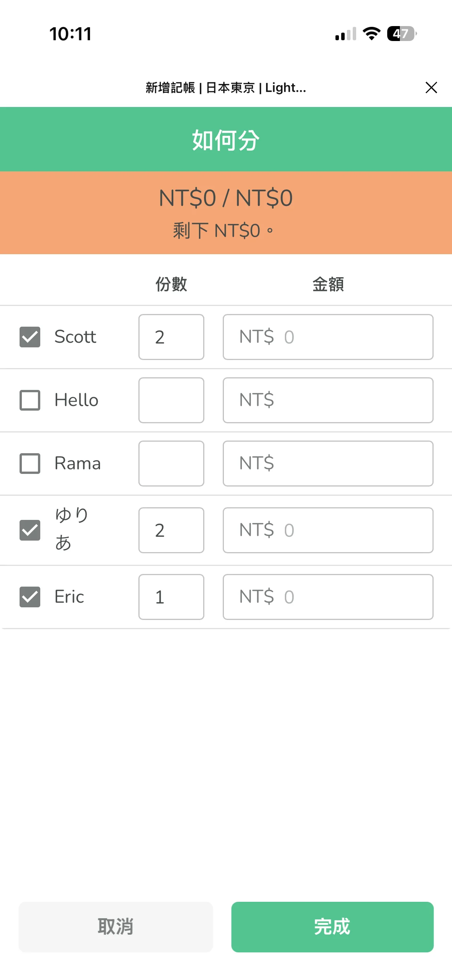Select Rama's share count input
This screenshot has height=980, width=452.
coord(171,463)
